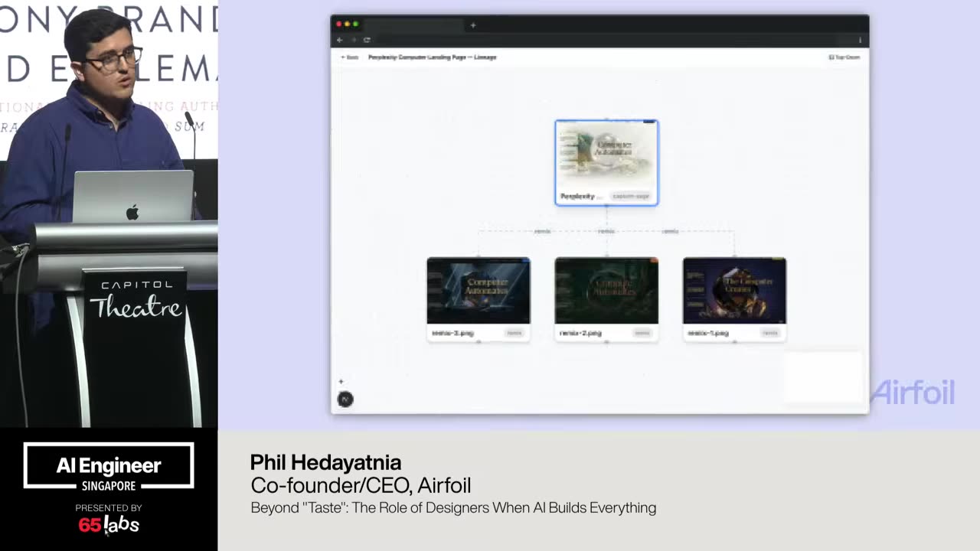Click the remix tag on the remix-1.png card
This screenshot has height=551, width=980.
coord(770,333)
